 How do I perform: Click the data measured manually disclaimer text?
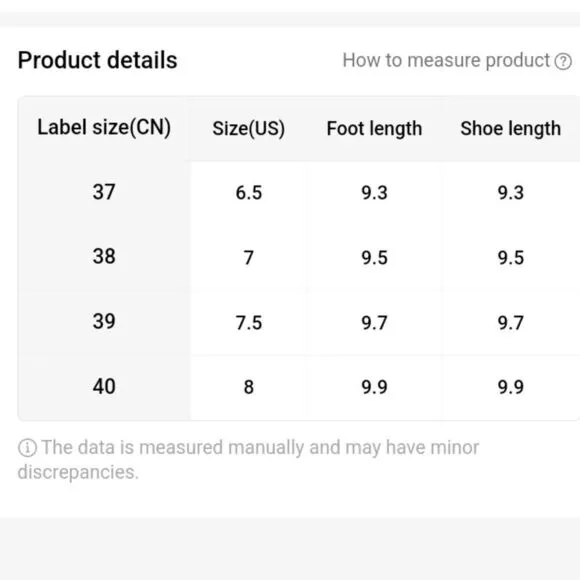pyautogui.click(x=249, y=459)
